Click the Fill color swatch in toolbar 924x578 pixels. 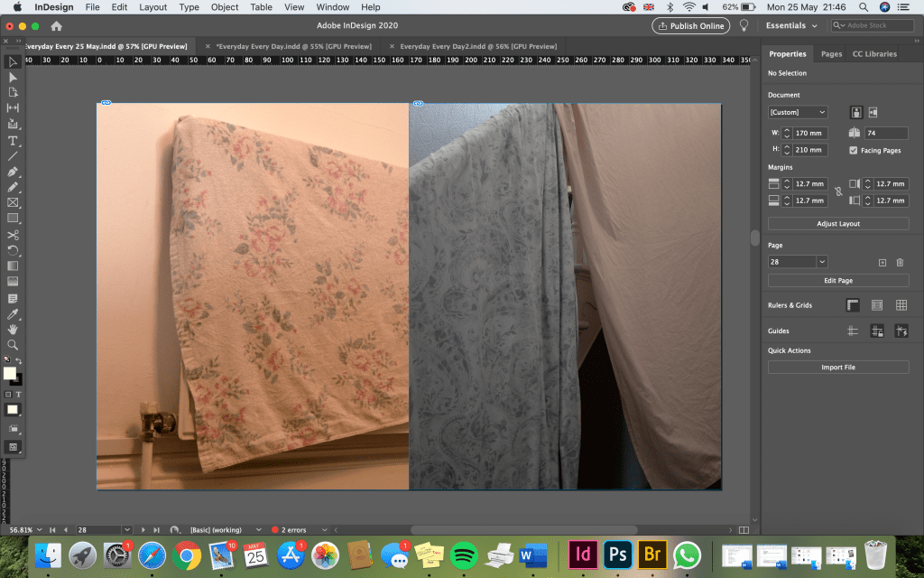[x=10, y=373]
